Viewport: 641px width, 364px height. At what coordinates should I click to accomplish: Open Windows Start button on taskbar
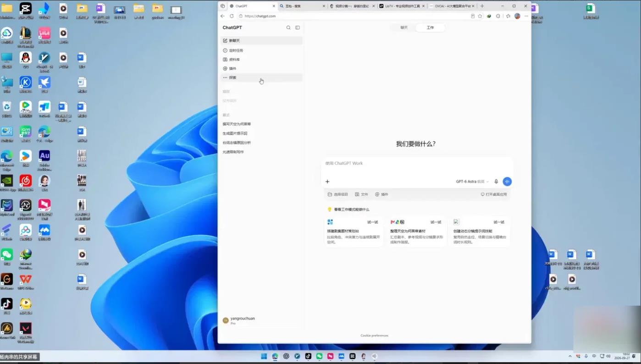tap(264, 356)
